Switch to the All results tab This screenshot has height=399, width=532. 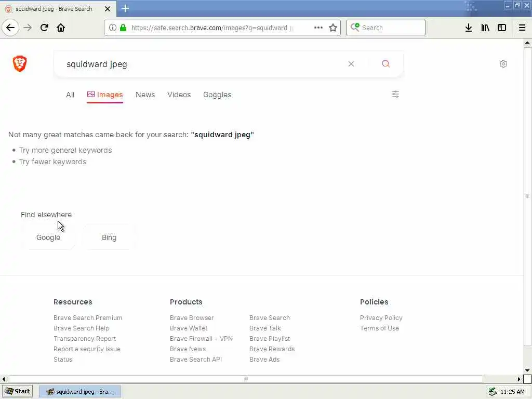click(x=70, y=95)
